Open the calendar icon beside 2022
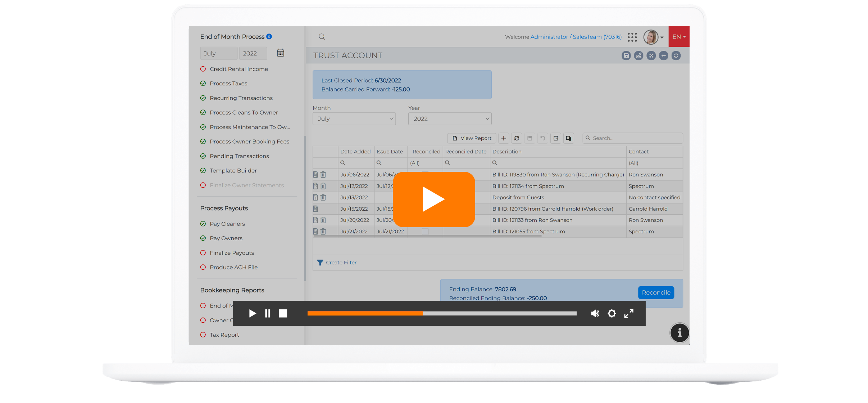The image size is (868, 403). pos(281,53)
